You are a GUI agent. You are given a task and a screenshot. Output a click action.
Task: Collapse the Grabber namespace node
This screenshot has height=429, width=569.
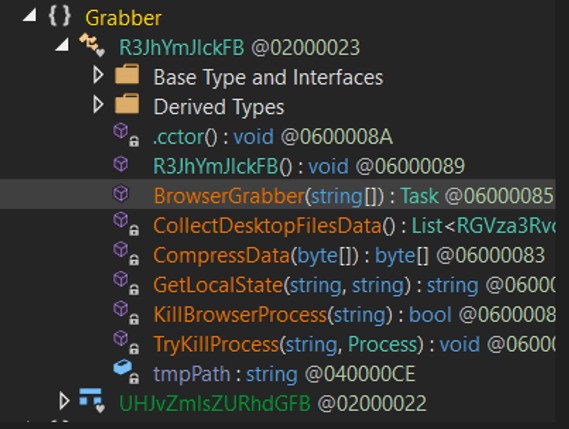point(29,15)
